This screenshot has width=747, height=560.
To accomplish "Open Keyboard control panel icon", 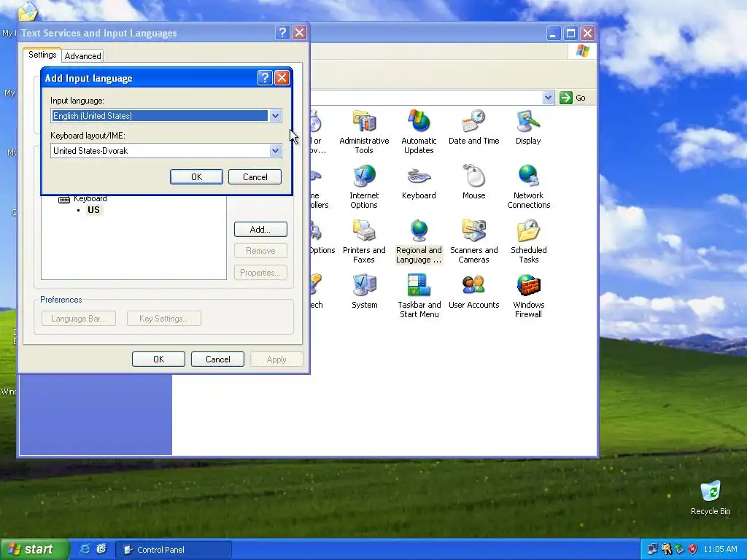I will click(x=419, y=182).
